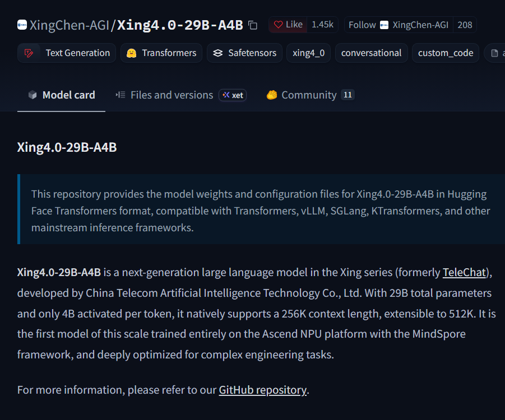
Task: Click the Model card cube icon
Action: click(x=33, y=95)
